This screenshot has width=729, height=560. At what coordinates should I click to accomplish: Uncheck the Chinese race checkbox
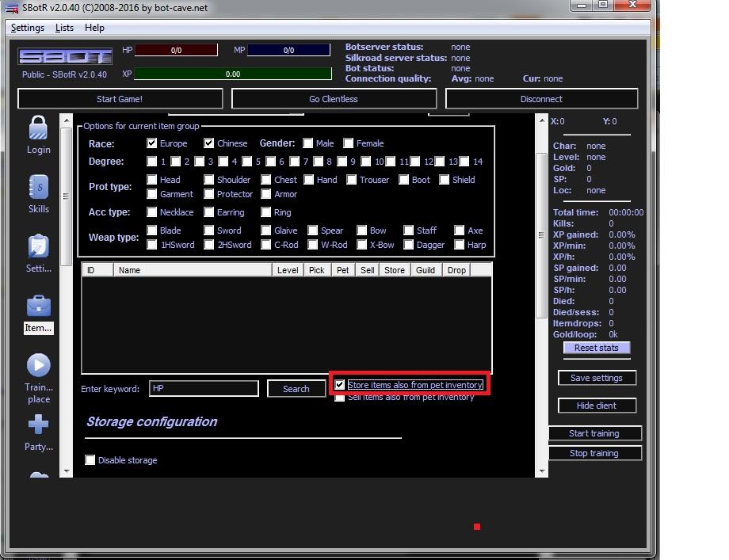tap(208, 143)
